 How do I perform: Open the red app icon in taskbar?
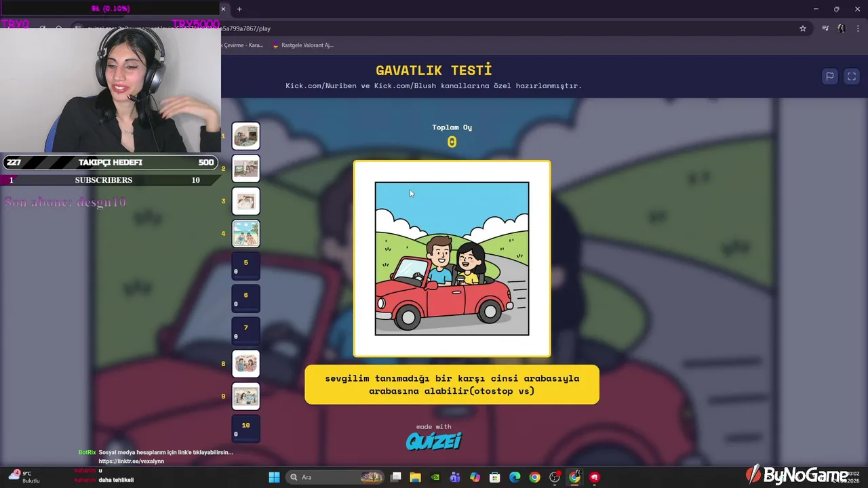pos(595,477)
